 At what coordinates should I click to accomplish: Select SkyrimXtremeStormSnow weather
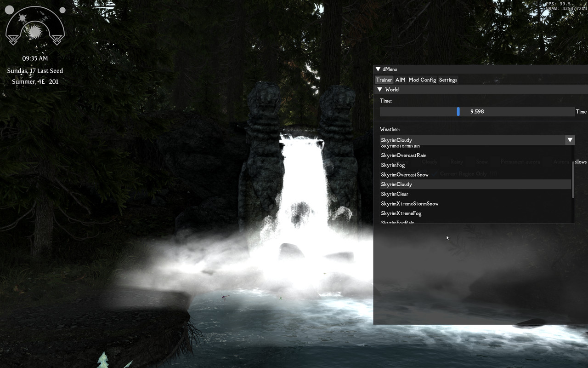click(475, 204)
